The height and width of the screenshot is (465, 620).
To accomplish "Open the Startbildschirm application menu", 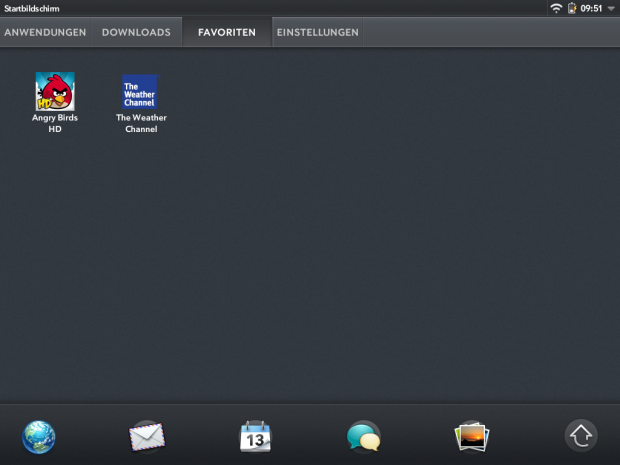I will (32, 8).
